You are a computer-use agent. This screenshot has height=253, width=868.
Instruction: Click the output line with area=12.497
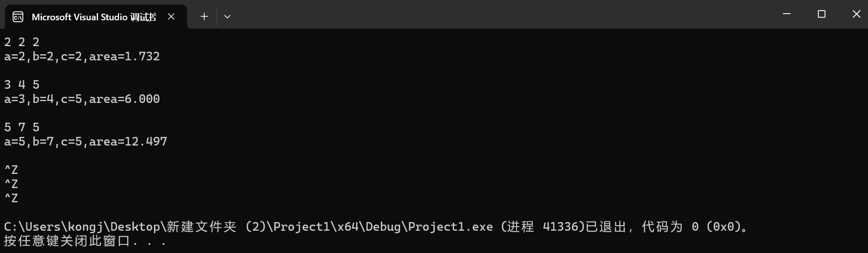coord(86,141)
